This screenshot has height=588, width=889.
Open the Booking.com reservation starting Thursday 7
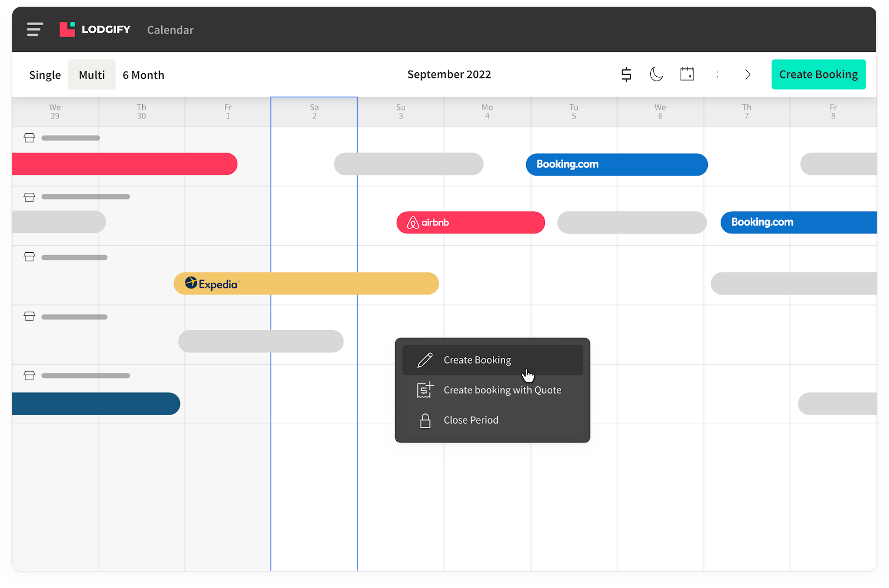click(798, 222)
